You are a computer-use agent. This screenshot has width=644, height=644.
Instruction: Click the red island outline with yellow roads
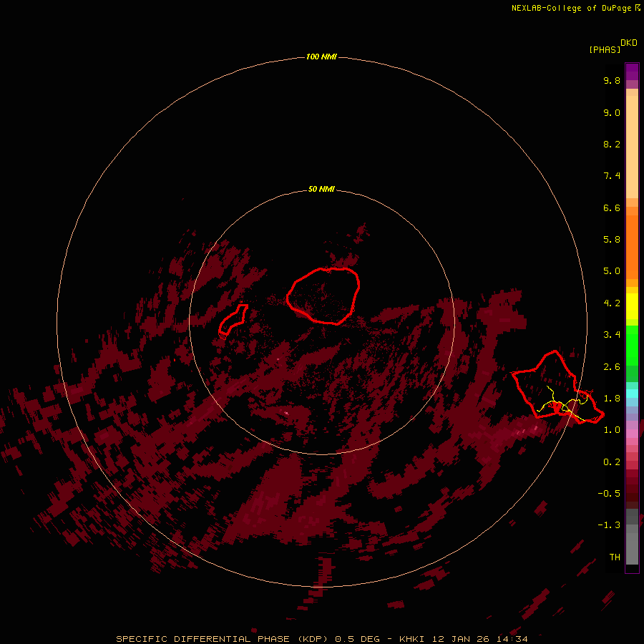557,387
